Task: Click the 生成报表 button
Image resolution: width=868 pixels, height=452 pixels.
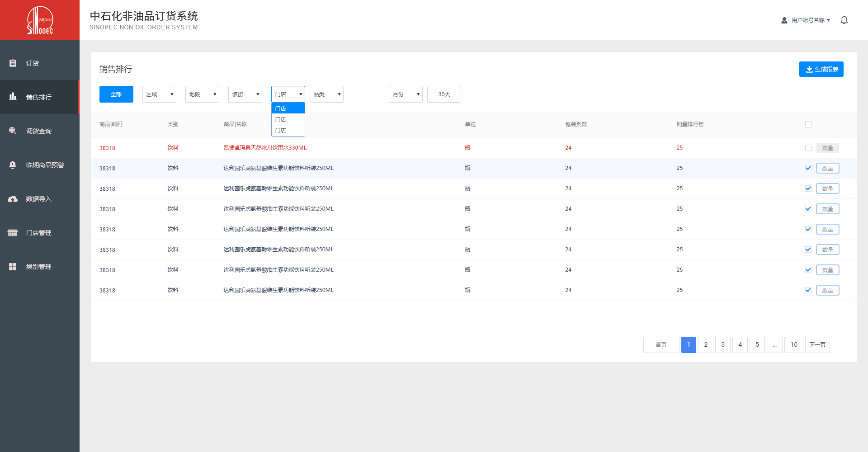Action: click(821, 69)
